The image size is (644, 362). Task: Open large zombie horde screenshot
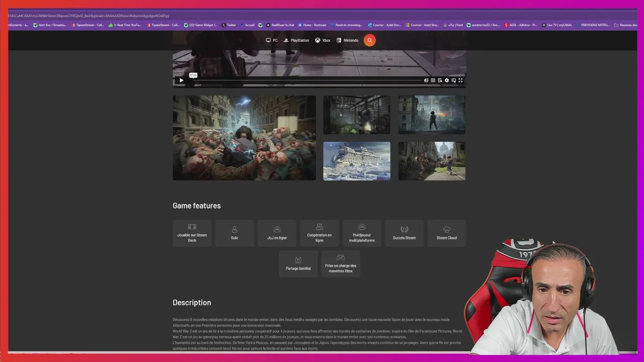244,138
